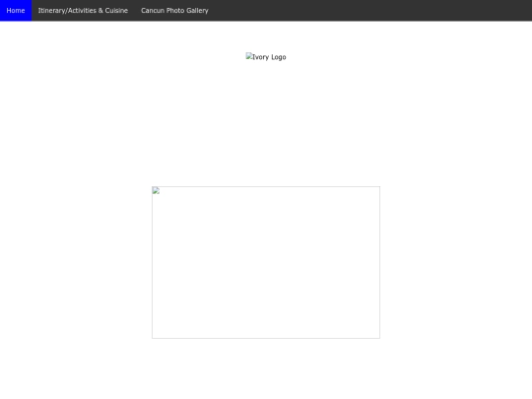Click the broken Ivory Logo image

coord(266,57)
